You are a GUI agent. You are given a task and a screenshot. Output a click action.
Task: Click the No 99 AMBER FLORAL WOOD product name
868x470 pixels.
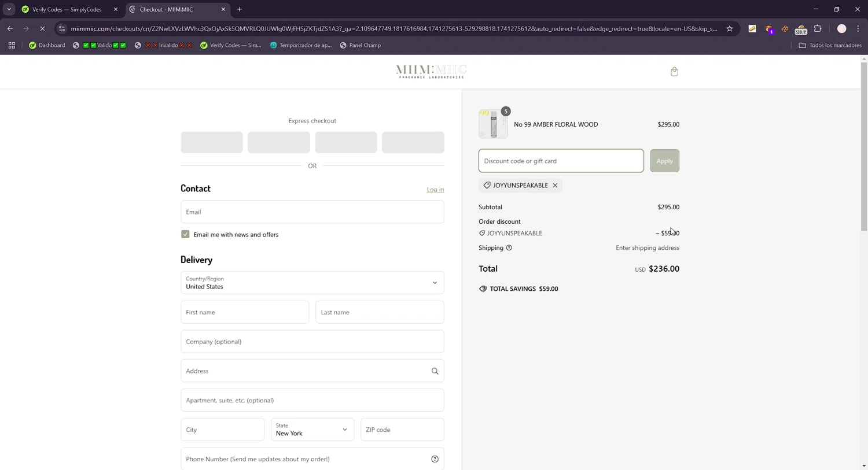pyautogui.click(x=556, y=124)
